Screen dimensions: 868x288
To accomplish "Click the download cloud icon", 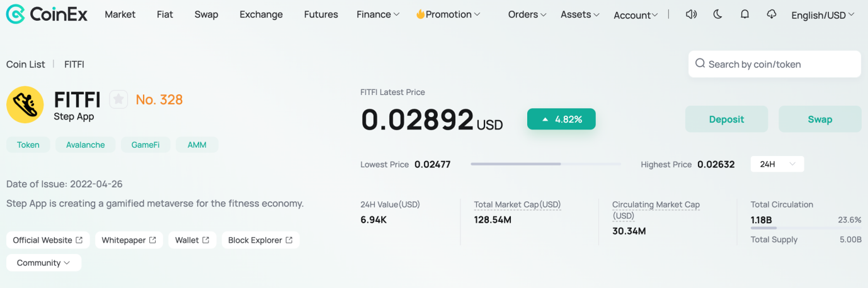I will tap(772, 14).
